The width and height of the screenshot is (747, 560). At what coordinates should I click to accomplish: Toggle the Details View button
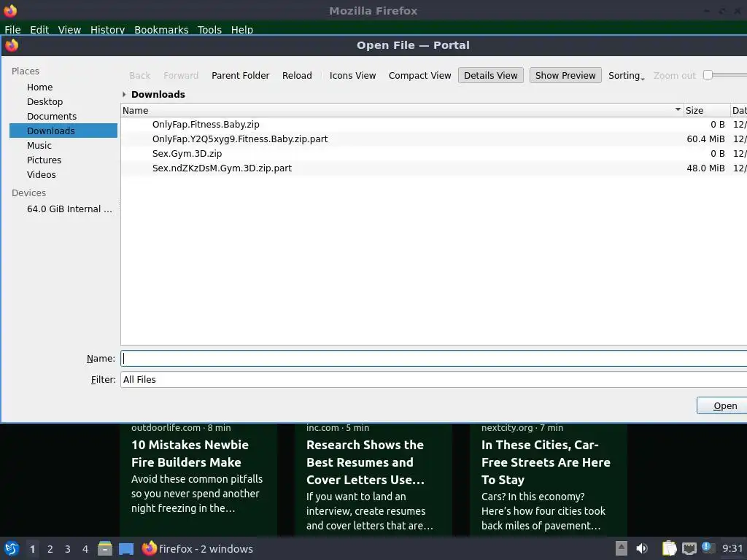491,75
